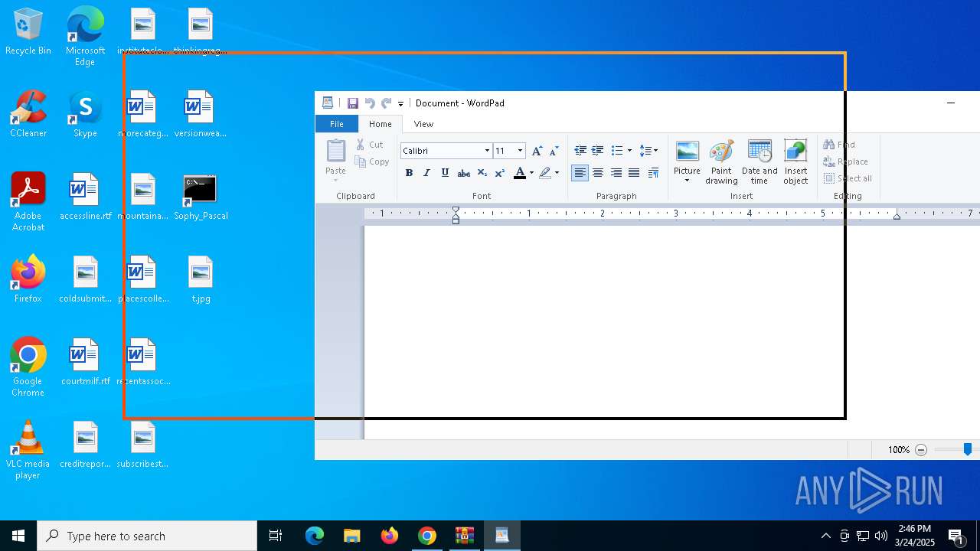
Task: Click WinRAR icon on the taskbar
Action: 465,536
